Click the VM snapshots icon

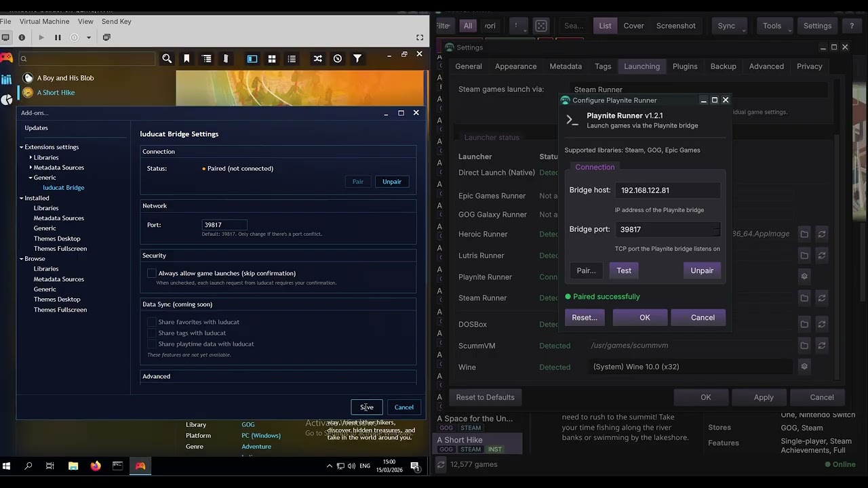[106, 37]
